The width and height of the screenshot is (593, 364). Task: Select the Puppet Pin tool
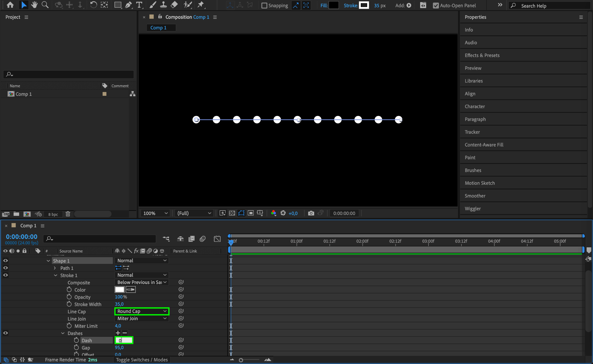201,5
